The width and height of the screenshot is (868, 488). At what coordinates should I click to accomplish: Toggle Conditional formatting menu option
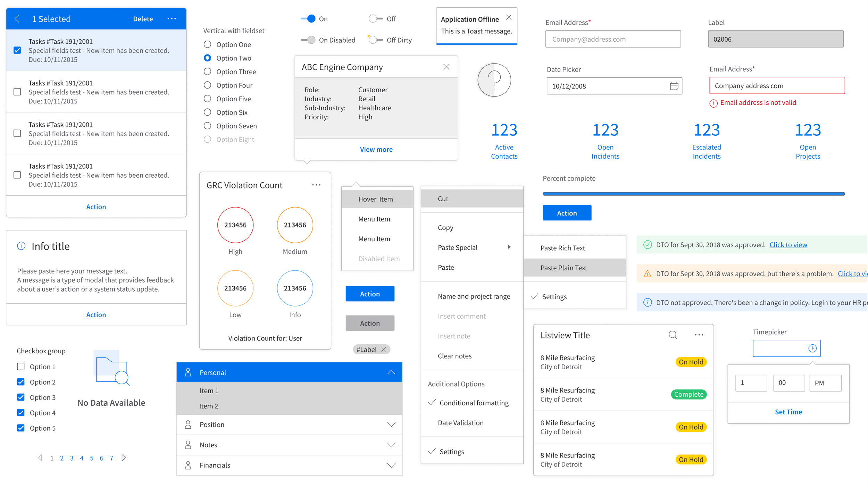click(x=472, y=403)
